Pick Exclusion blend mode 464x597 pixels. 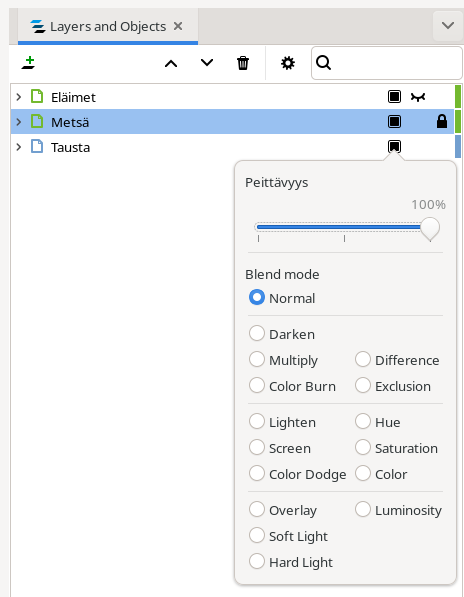click(393, 386)
